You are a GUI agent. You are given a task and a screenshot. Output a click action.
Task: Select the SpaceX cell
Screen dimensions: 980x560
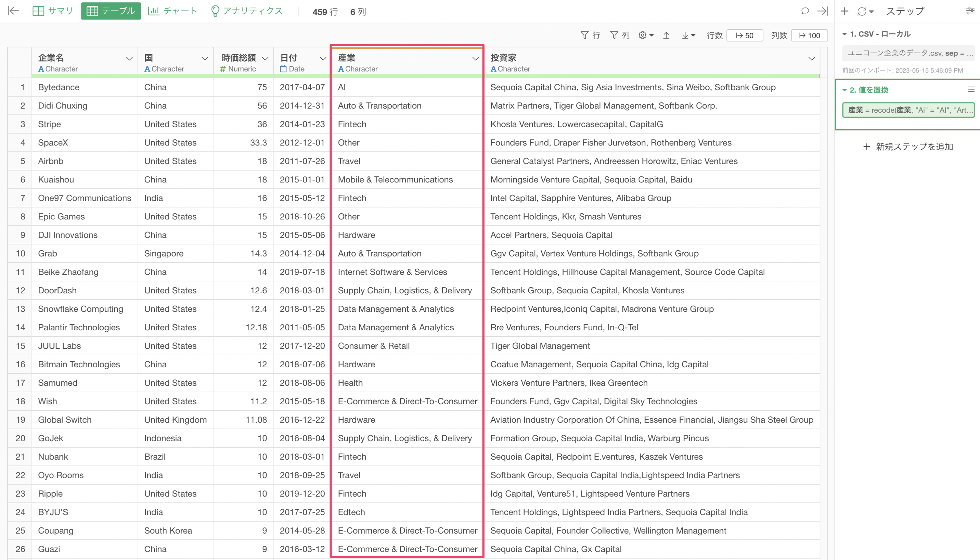coord(85,143)
